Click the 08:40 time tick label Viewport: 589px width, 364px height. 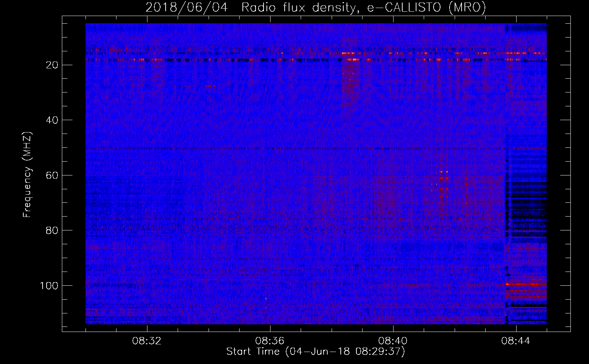[393, 341]
